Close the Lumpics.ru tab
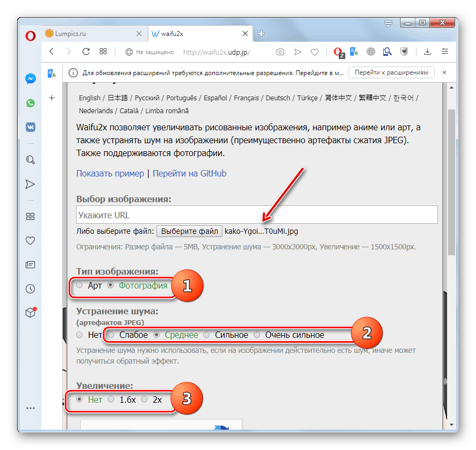This screenshot has height=450, width=476. 139,33
